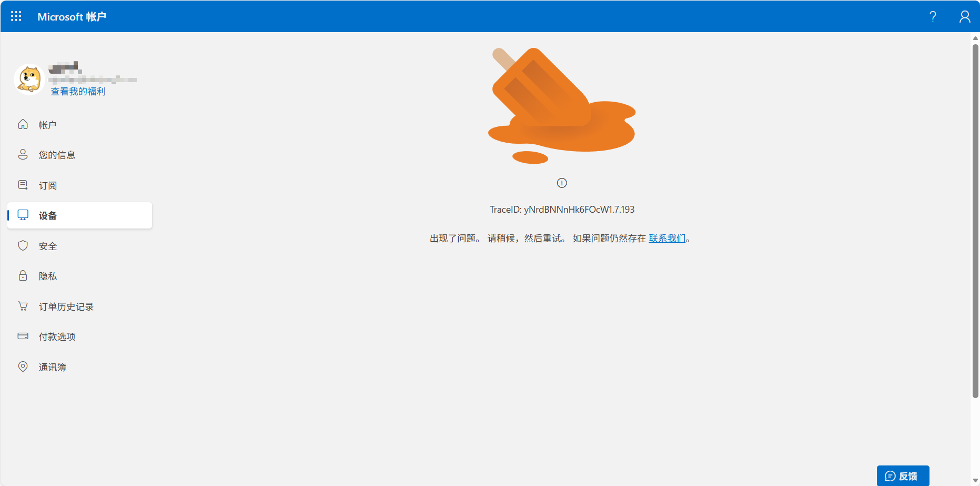Click the scrollbar down arrow
The width and height of the screenshot is (980, 486).
[975, 481]
